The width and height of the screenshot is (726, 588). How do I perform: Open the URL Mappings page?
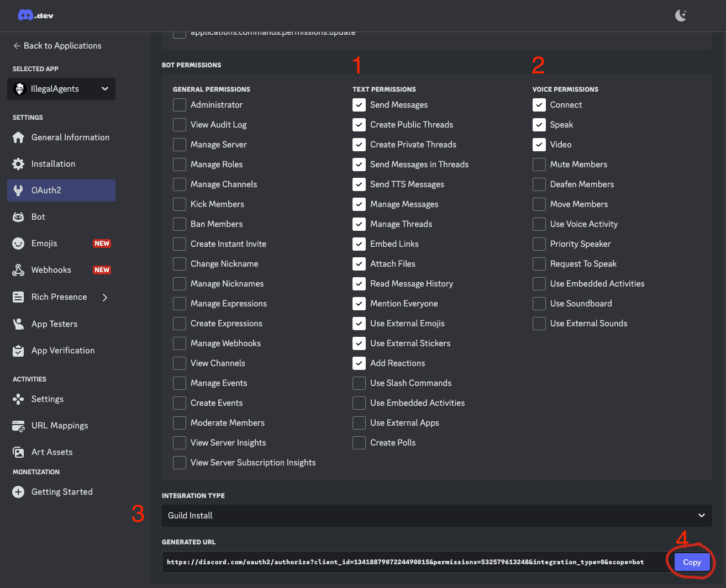tap(61, 426)
